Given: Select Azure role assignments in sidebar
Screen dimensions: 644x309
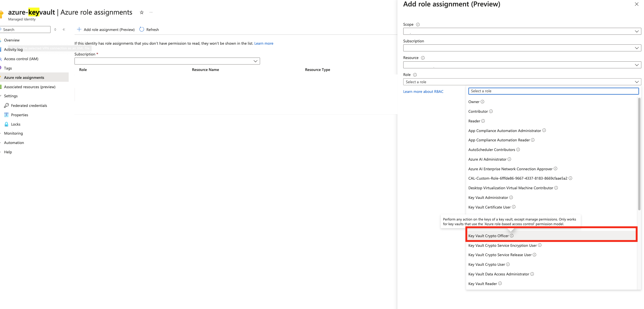Looking at the screenshot, I should click(x=34, y=77).
